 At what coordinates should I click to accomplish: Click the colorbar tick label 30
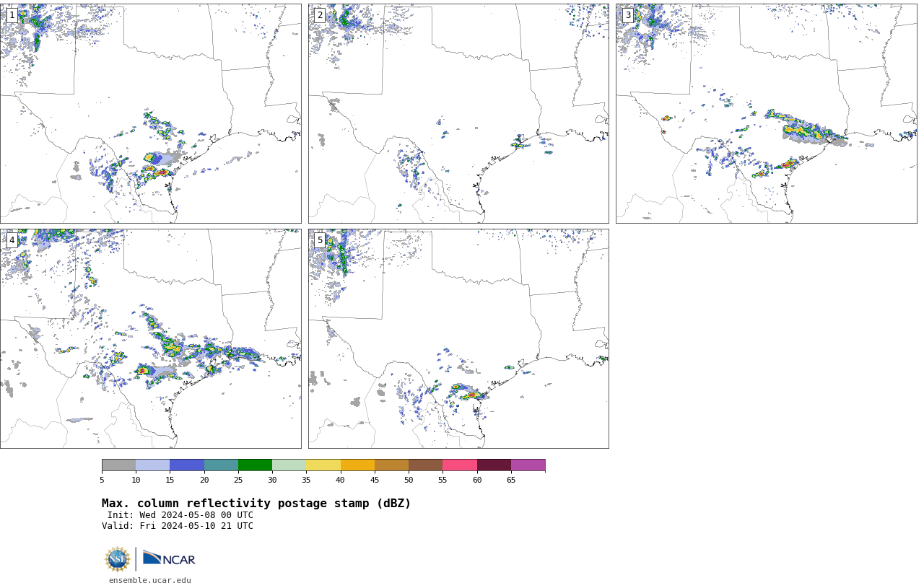point(272,480)
